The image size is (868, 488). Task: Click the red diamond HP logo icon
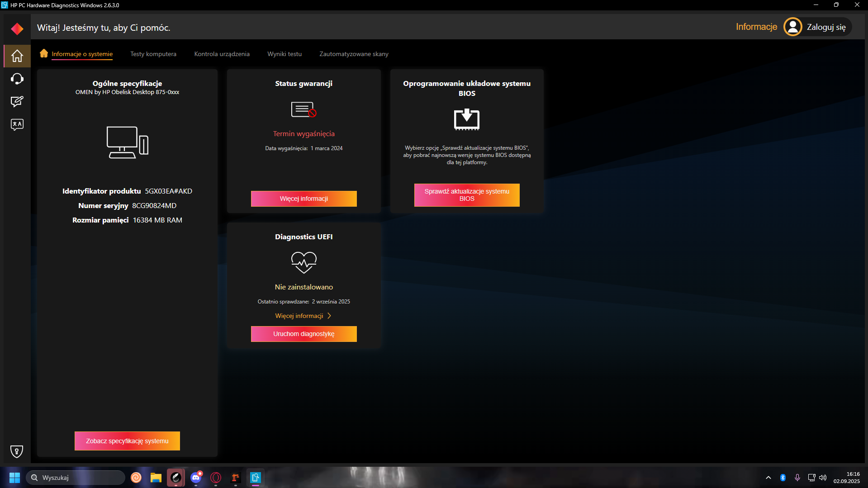pos(17,28)
